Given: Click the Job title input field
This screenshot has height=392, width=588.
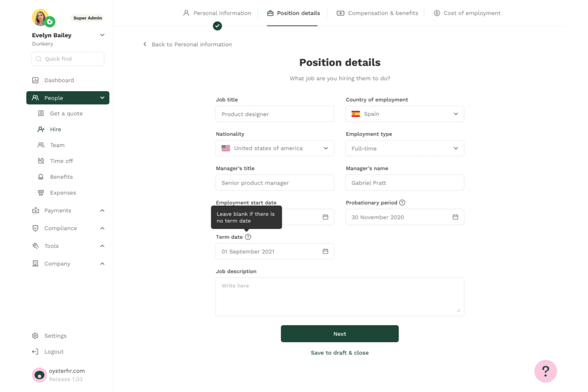Looking at the screenshot, I should [x=275, y=114].
